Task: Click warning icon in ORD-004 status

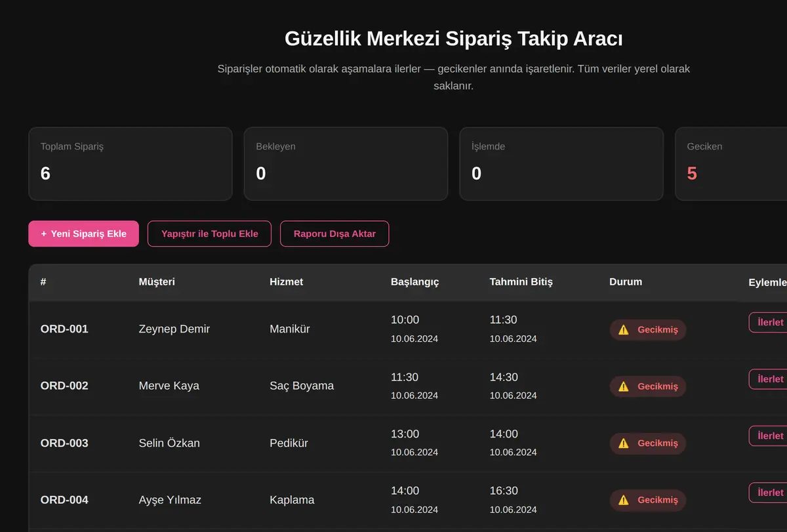Action: [x=623, y=500]
